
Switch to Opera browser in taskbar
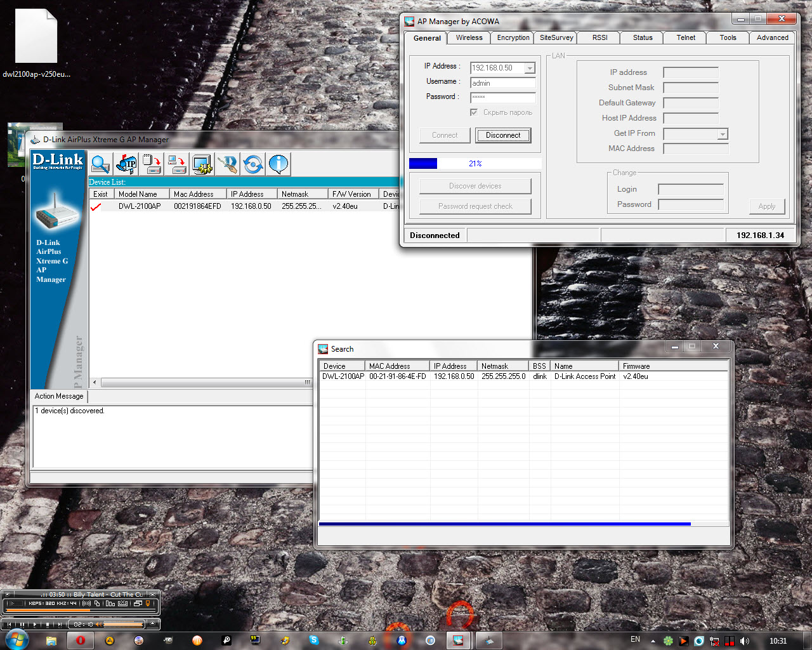81,640
